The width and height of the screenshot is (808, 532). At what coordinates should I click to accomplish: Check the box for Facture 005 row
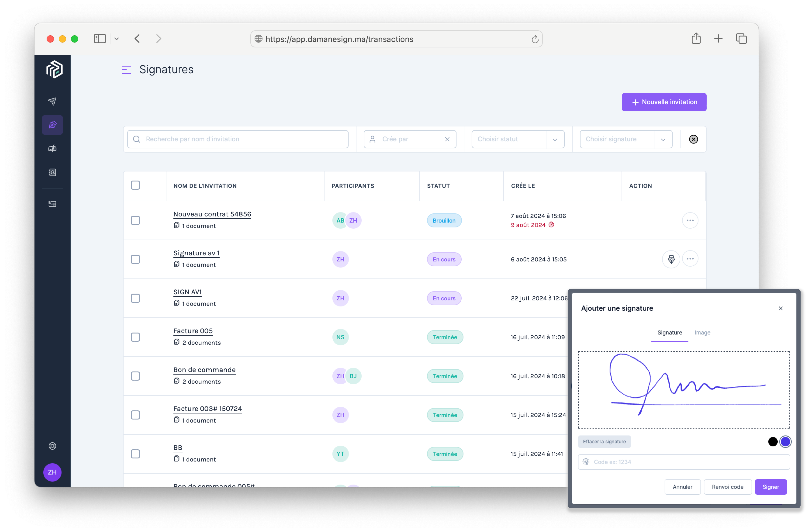[135, 337]
